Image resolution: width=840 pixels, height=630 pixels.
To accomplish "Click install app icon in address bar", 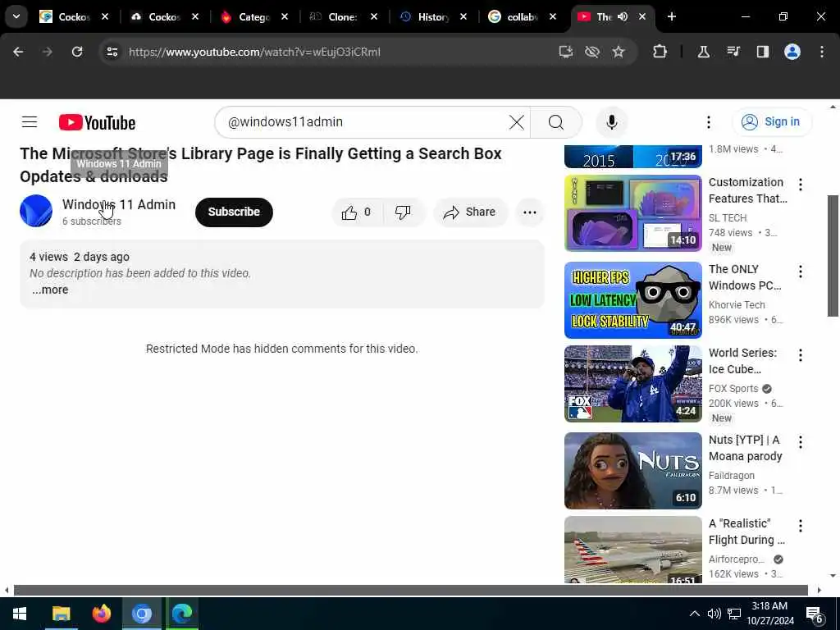I will tap(566, 52).
